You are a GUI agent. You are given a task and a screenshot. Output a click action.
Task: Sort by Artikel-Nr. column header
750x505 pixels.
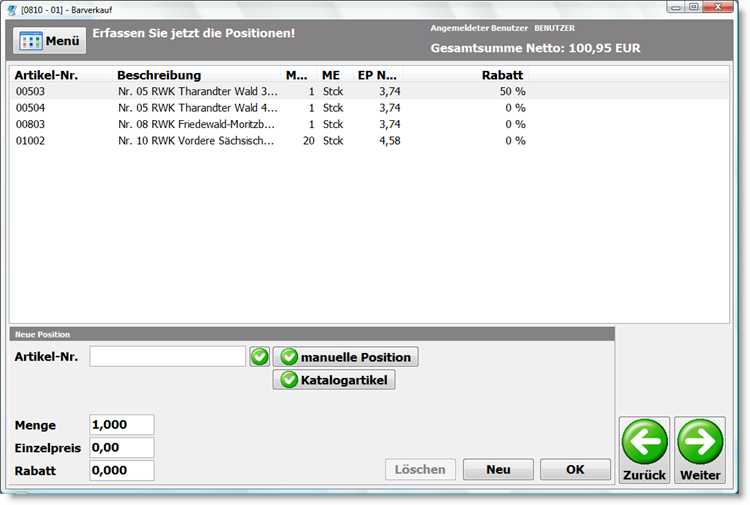(46, 75)
